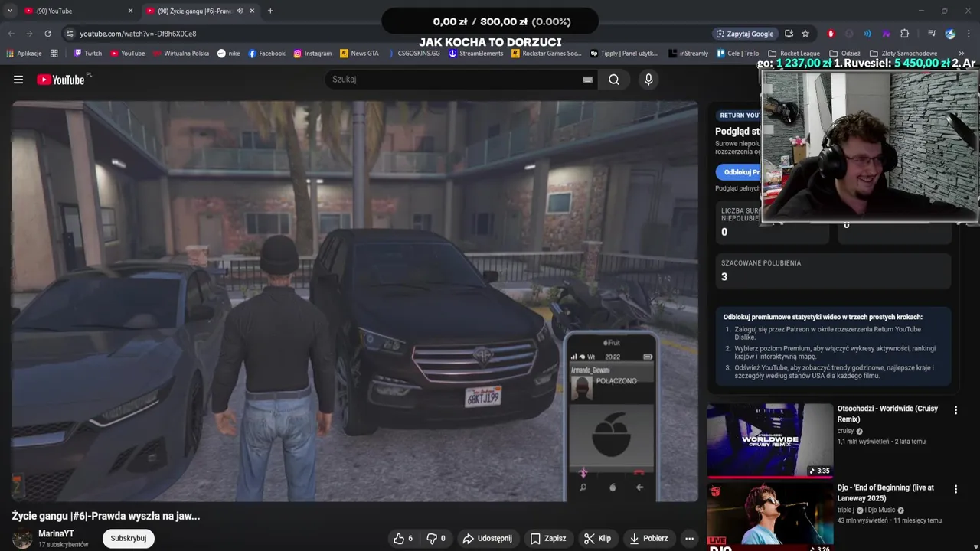Viewport: 980px width, 551px height.
Task: Dislike the video with thumbs down
Action: coord(436,539)
